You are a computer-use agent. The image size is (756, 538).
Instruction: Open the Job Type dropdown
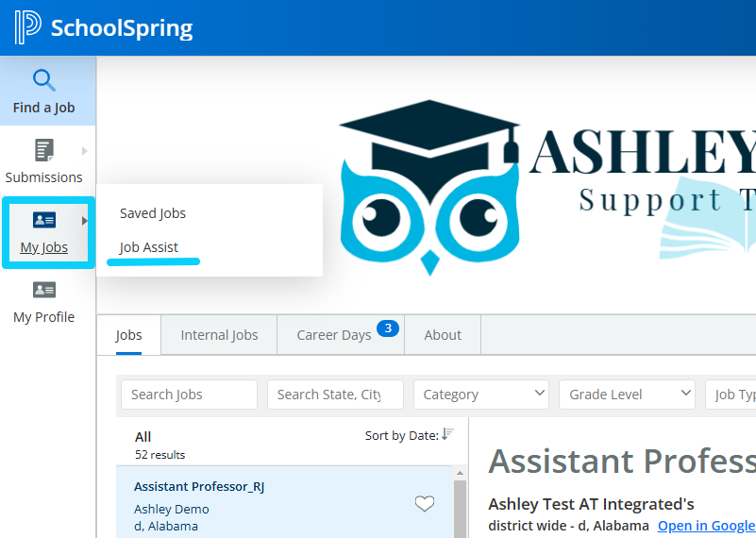coord(731,395)
